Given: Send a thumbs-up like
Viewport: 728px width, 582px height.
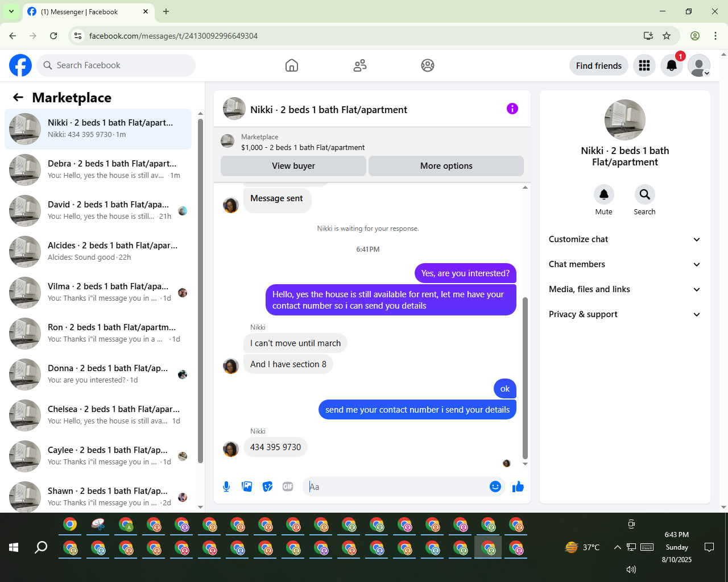Looking at the screenshot, I should click(518, 487).
